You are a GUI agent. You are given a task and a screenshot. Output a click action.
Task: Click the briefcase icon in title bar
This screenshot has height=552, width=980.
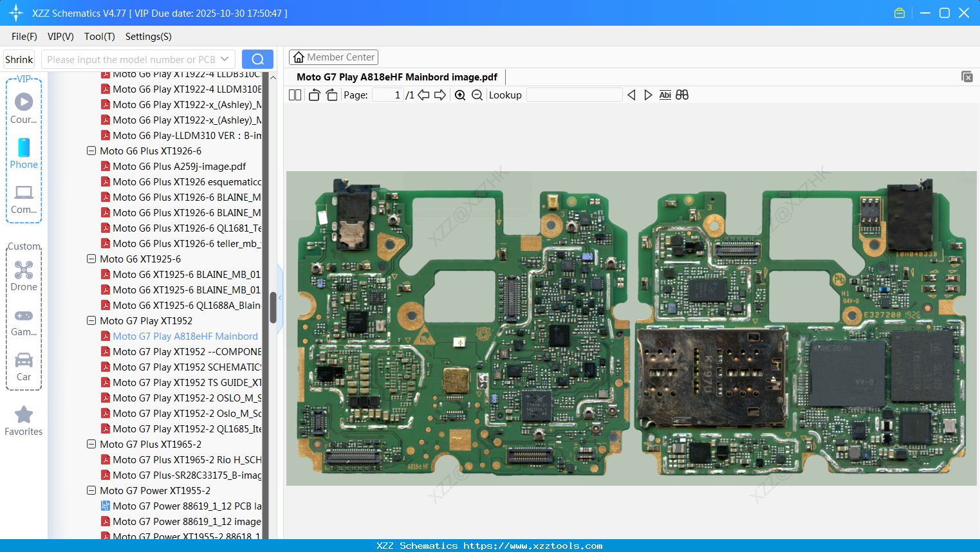(899, 12)
